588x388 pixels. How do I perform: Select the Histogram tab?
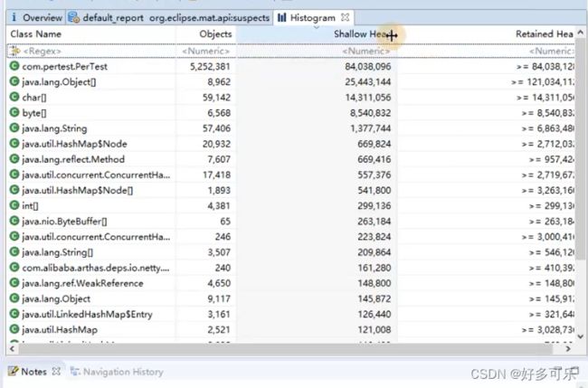[x=313, y=17]
